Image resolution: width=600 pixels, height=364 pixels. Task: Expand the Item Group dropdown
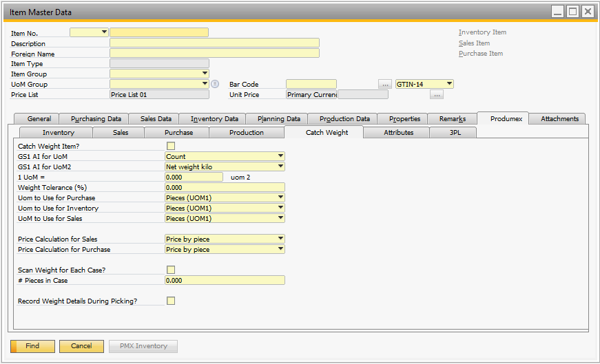pos(205,74)
